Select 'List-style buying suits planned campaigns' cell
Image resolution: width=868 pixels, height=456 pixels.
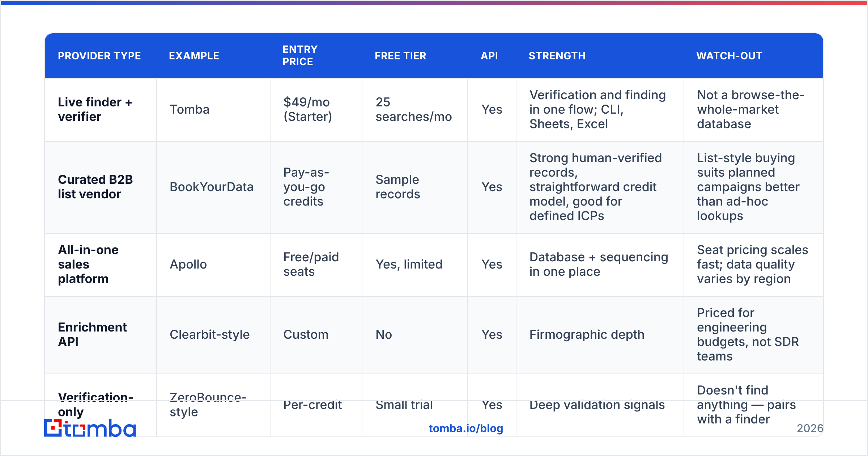(754, 187)
